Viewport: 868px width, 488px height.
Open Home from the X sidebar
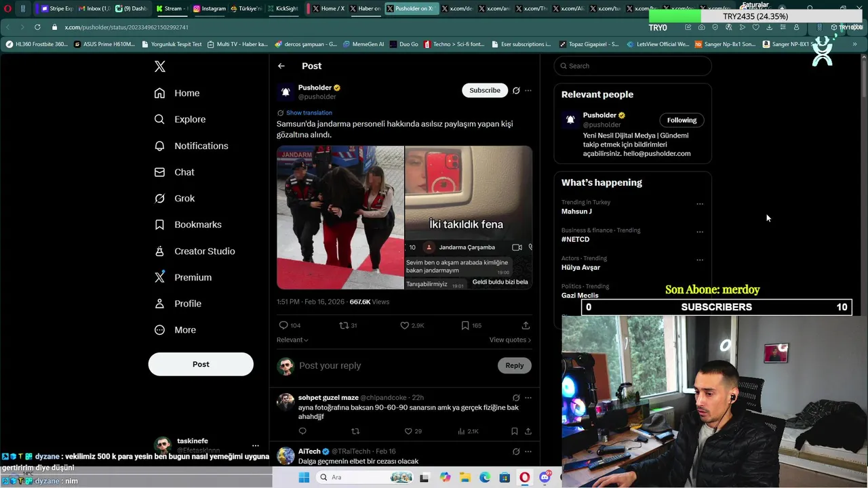pos(177,93)
